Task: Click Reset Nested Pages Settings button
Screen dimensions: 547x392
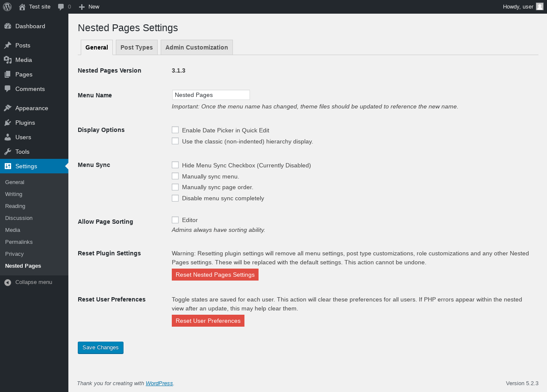Action: click(x=215, y=275)
